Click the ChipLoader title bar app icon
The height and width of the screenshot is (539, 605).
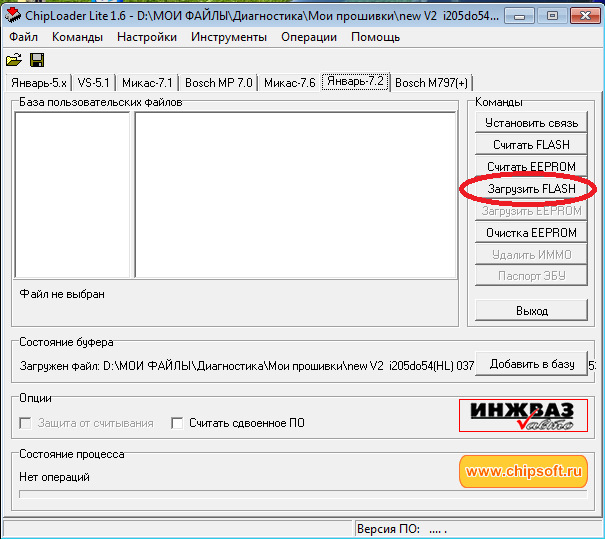point(13,15)
